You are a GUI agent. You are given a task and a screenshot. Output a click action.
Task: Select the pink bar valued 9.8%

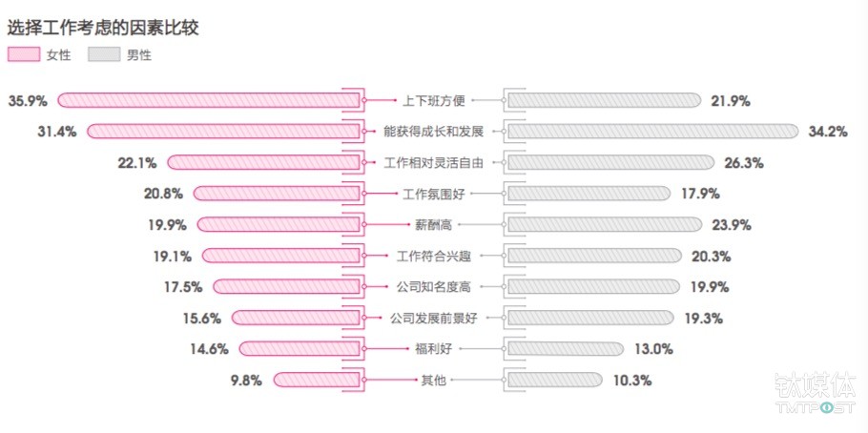316,380
